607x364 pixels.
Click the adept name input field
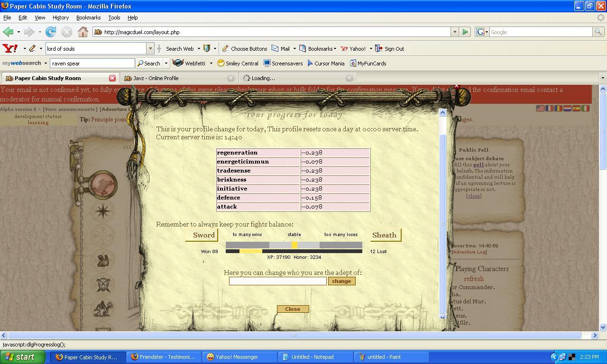tap(278, 281)
